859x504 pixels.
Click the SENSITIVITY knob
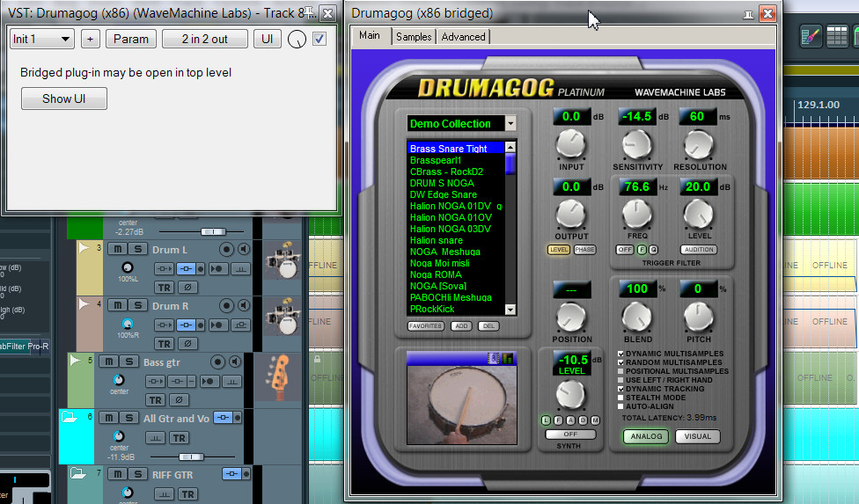(x=636, y=145)
